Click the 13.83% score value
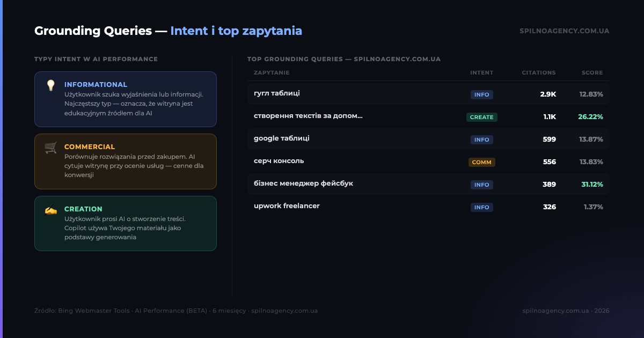Image resolution: width=644 pixels, height=338 pixels. pos(591,162)
